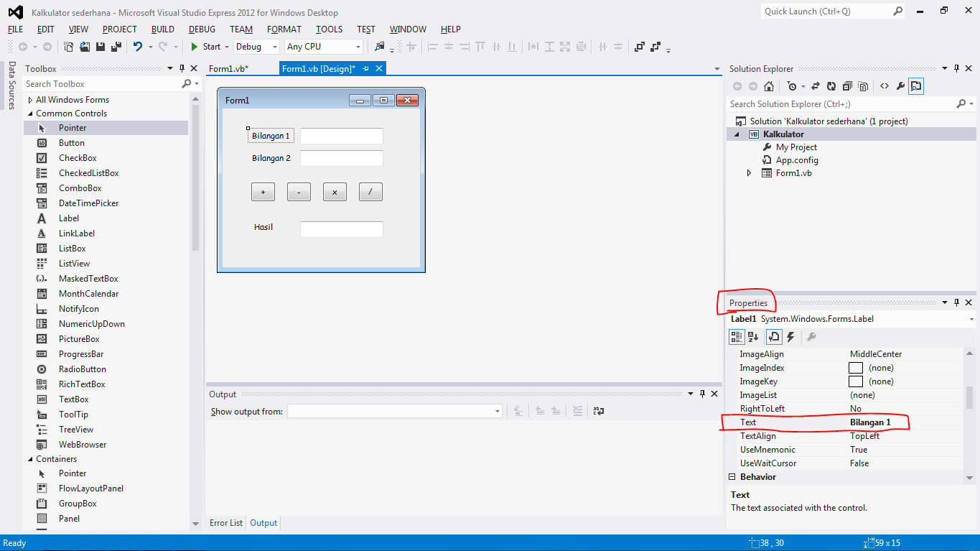Click the Save All icon in toolbar
This screenshot has width=980, height=551.
tap(115, 46)
